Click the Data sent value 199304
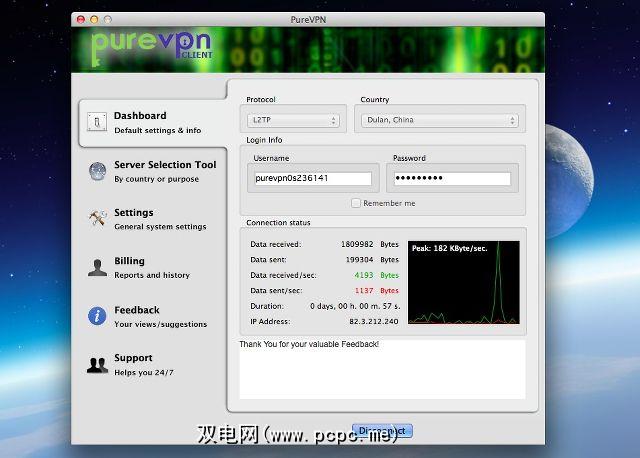Viewport: 640px width, 458px height. (x=360, y=260)
